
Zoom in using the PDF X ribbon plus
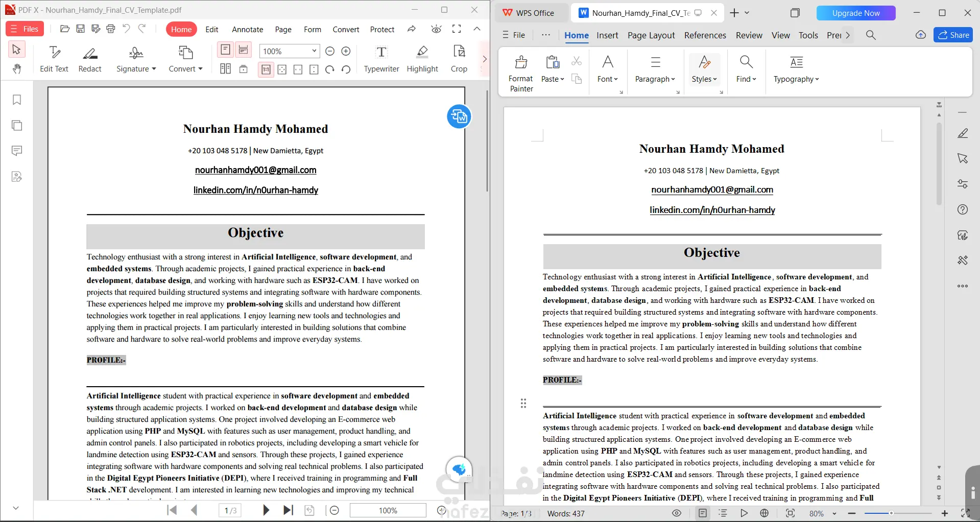(346, 51)
